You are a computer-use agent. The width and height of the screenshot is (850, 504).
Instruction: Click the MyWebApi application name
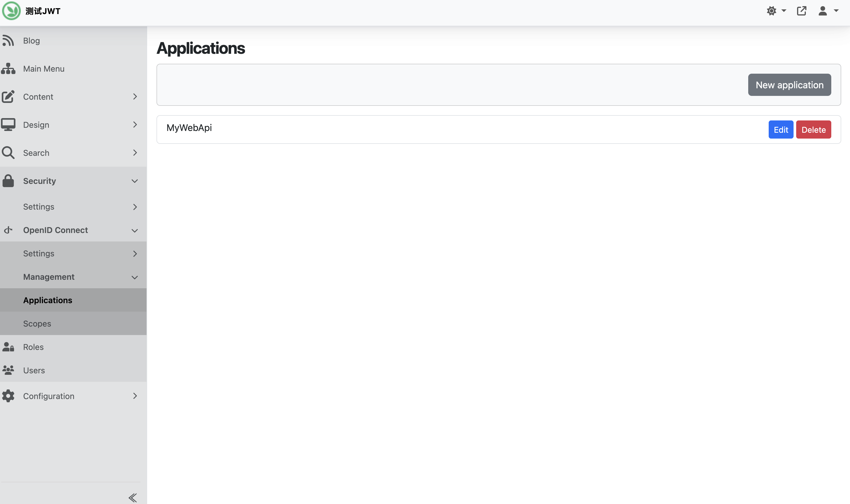click(x=189, y=128)
